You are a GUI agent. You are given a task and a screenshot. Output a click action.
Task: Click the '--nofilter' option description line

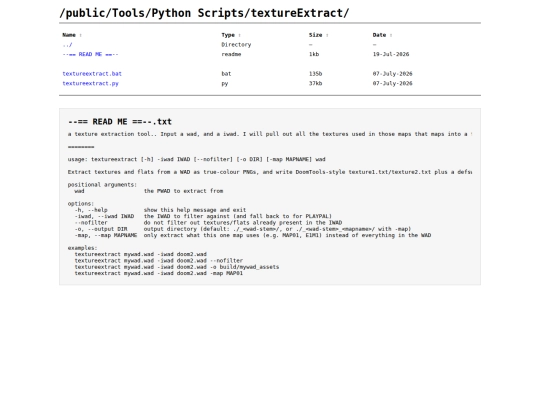pyautogui.click(x=208, y=222)
